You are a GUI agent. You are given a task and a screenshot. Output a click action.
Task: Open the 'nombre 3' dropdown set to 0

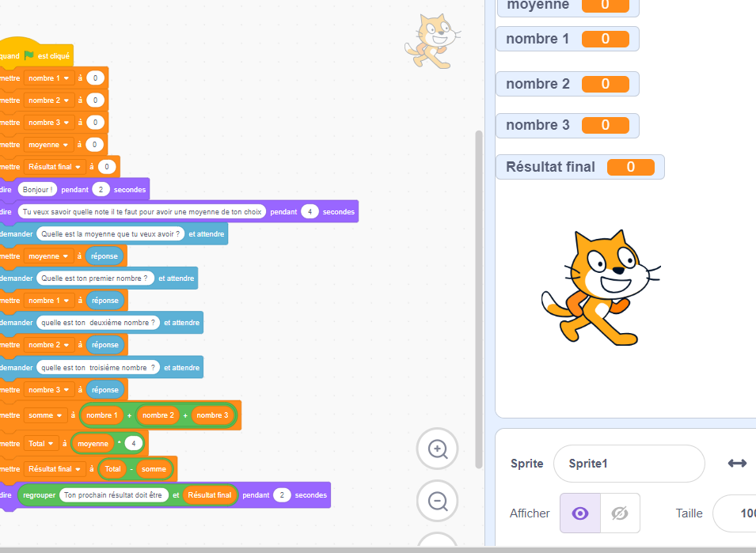(x=49, y=123)
